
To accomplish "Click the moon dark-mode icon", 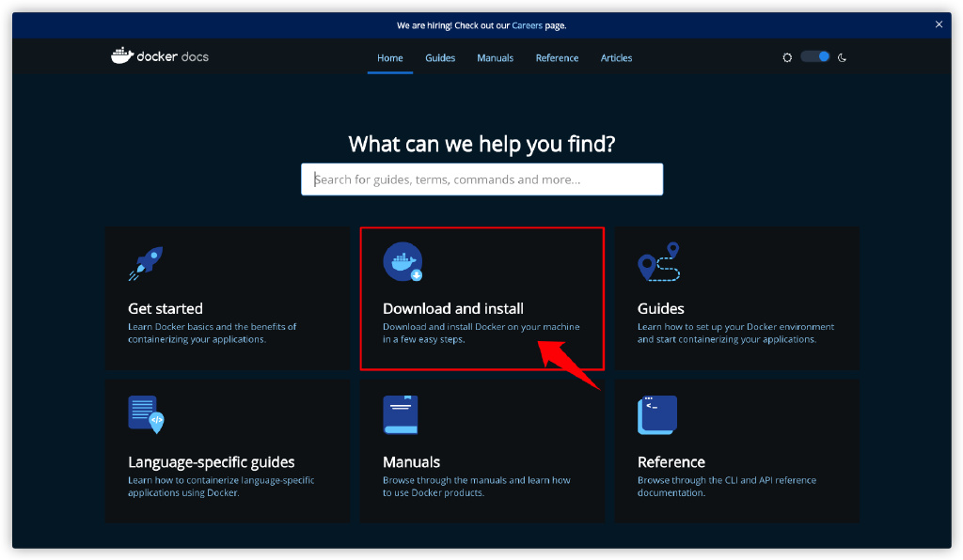I will pyautogui.click(x=842, y=57).
